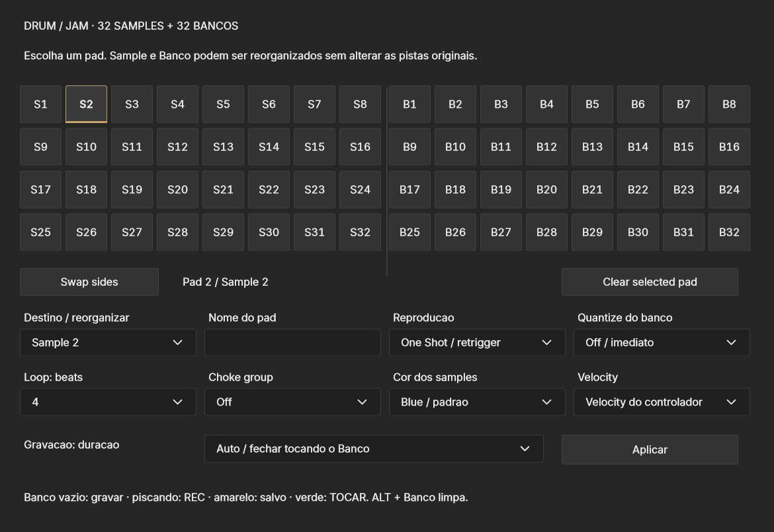Pick bank pad B11
Image resolution: width=774 pixels, height=532 pixels.
tap(501, 147)
